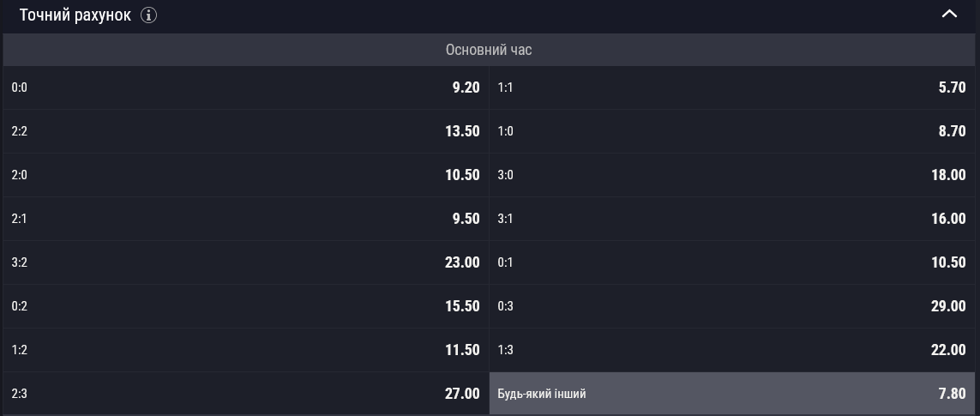Collapse the Точний рахунок section chevron
The width and height of the screenshot is (980, 416).
click(x=949, y=14)
